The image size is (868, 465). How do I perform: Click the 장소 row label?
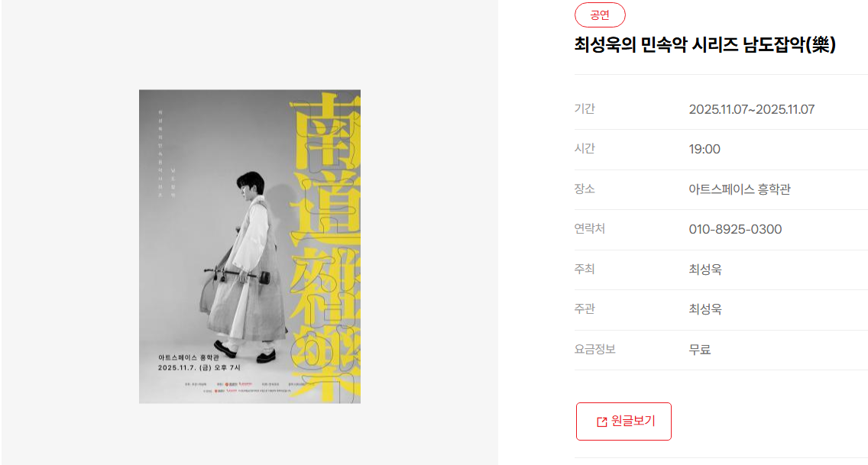[x=585, y=189]
